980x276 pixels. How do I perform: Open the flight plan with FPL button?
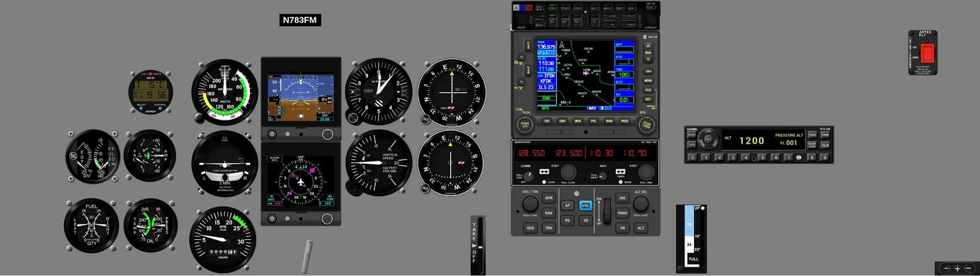tap(593, 121)
